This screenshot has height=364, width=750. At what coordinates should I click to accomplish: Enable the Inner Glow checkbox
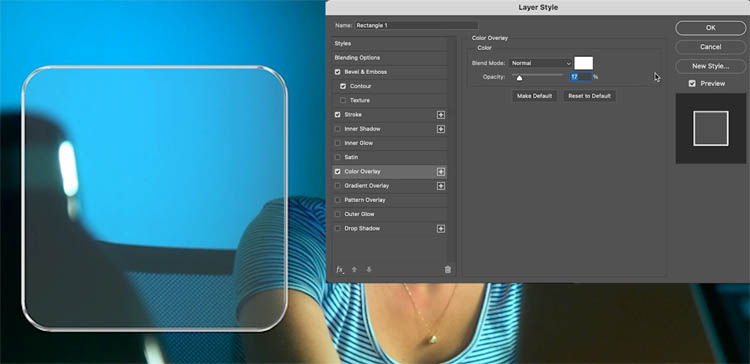click(338, 143)
